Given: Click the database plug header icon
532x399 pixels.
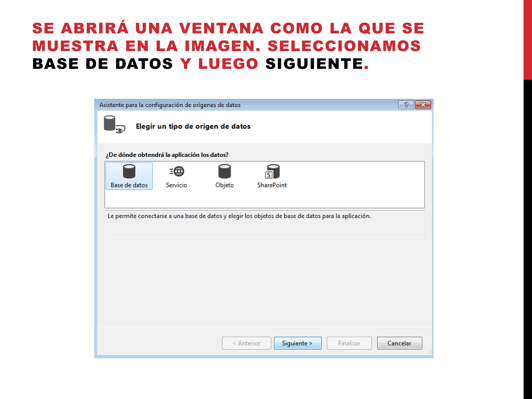Looking at the screenshot, I should tap(114, 125).
